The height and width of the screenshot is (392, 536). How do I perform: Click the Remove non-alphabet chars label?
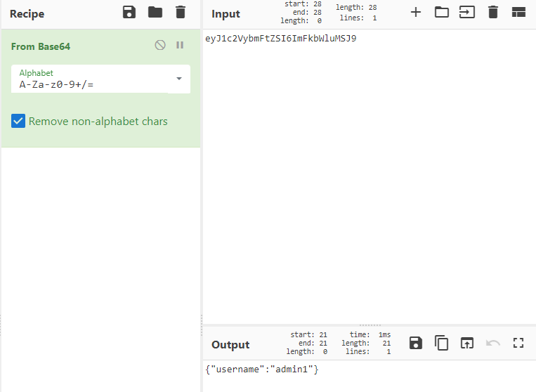[x=98, y=122]
